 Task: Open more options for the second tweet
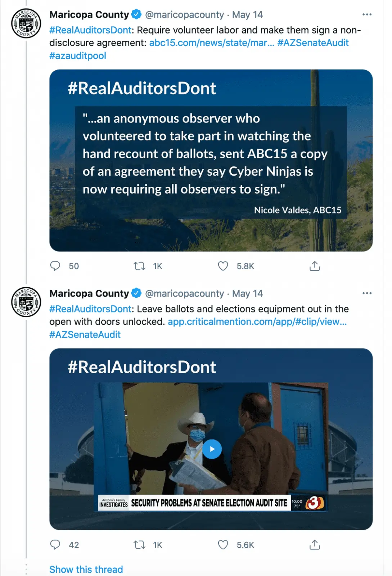click(367, 293)
